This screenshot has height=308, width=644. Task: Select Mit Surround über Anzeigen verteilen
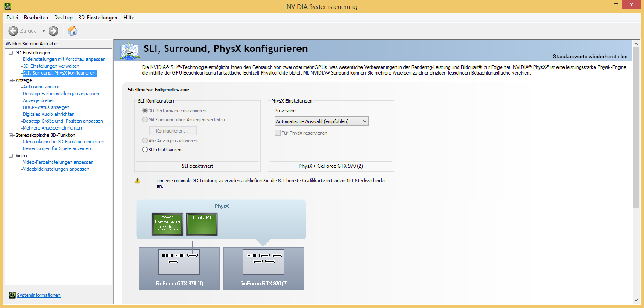point(145,120)
